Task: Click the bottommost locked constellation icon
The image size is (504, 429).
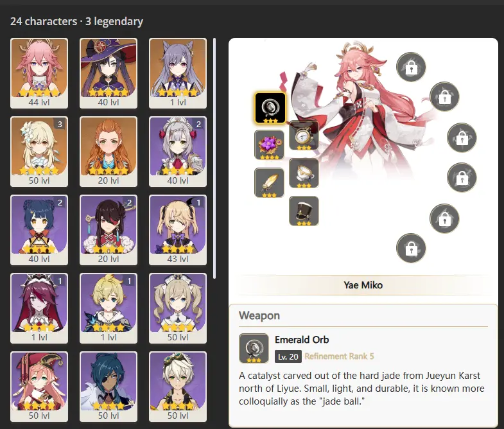Action: [411, 248]
